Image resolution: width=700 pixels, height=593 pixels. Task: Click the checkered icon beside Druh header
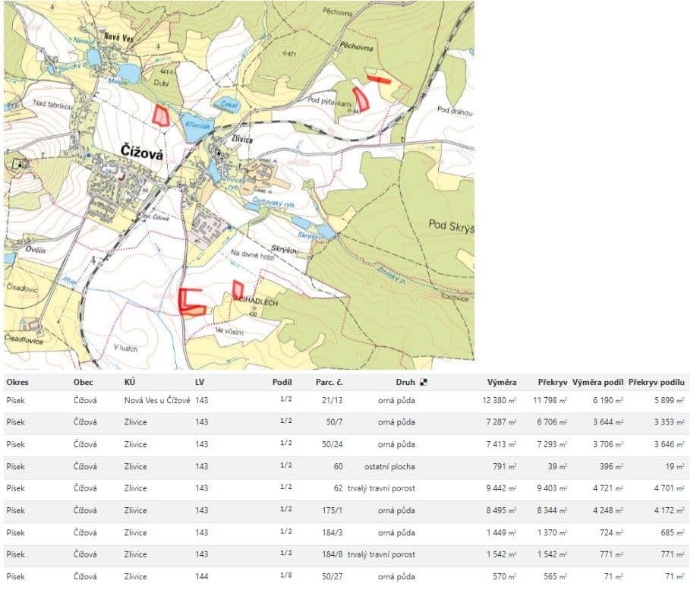(424, 382)
